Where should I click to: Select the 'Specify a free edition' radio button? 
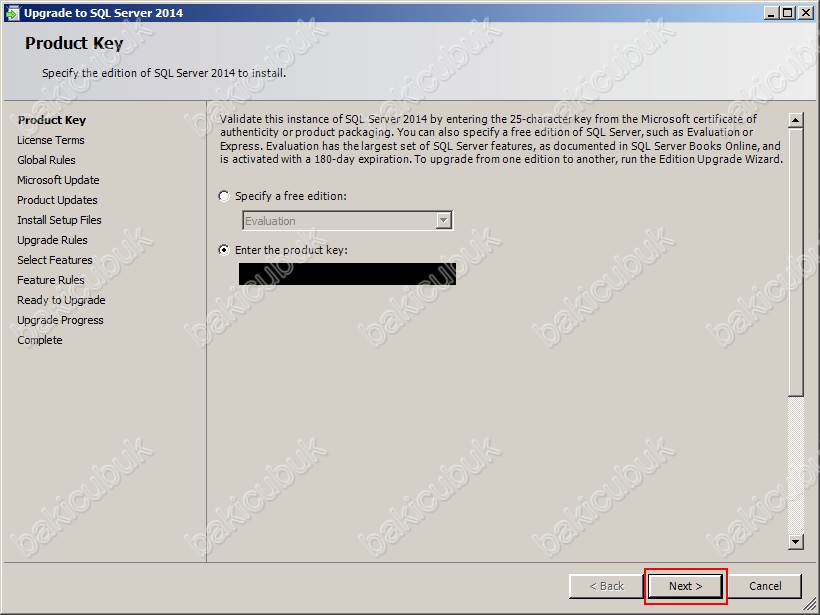224,196
